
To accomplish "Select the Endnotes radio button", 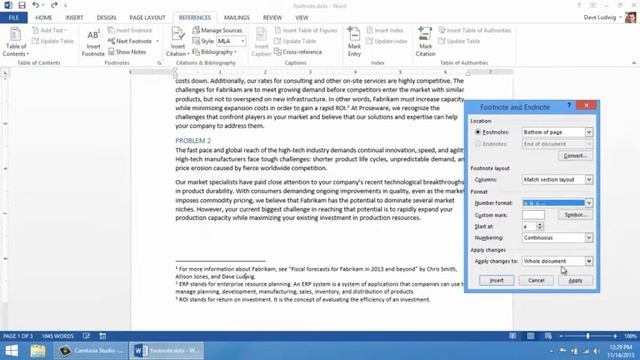I will point(478,144).
